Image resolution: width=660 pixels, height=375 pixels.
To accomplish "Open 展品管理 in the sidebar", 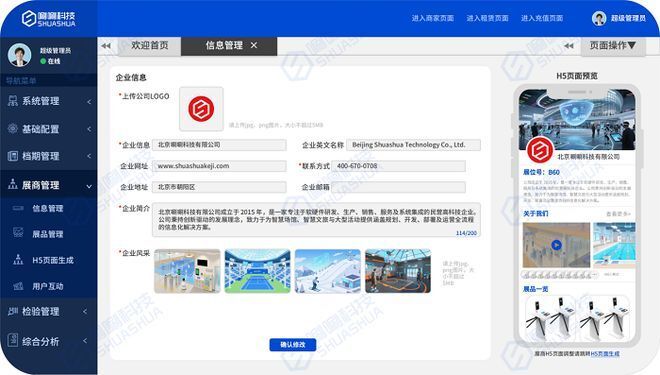I will [x=48, y=234].
